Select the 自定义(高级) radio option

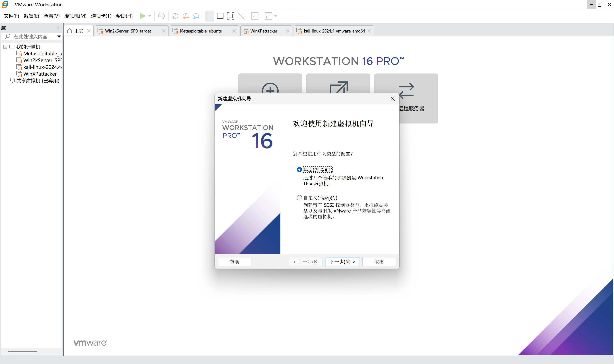(299, 198)
